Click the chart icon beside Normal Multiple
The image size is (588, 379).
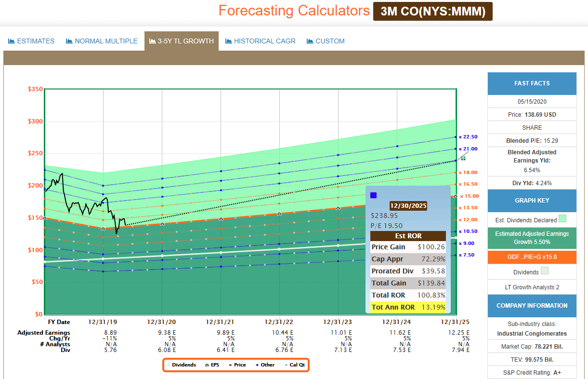coord(69,41)
